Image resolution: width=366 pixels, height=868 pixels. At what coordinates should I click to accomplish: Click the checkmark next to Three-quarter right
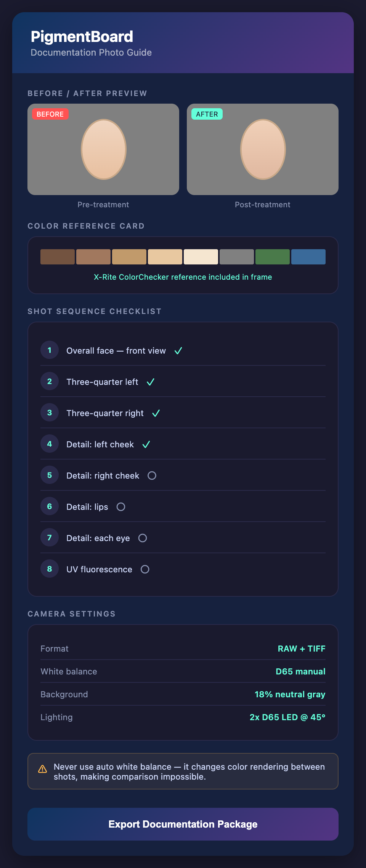point(156,413)
